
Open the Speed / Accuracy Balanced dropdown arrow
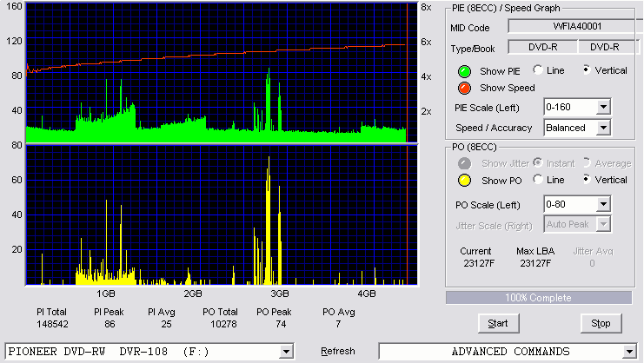[603, 128]
